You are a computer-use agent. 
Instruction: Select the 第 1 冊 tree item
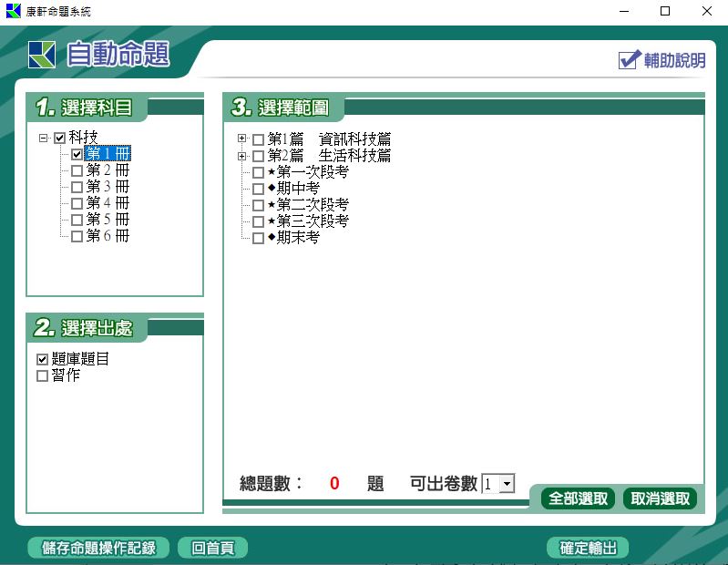coord(108,154)
